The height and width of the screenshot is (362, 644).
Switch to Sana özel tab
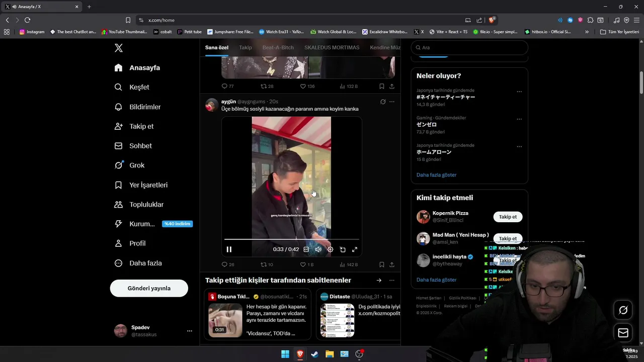(217, 47)
